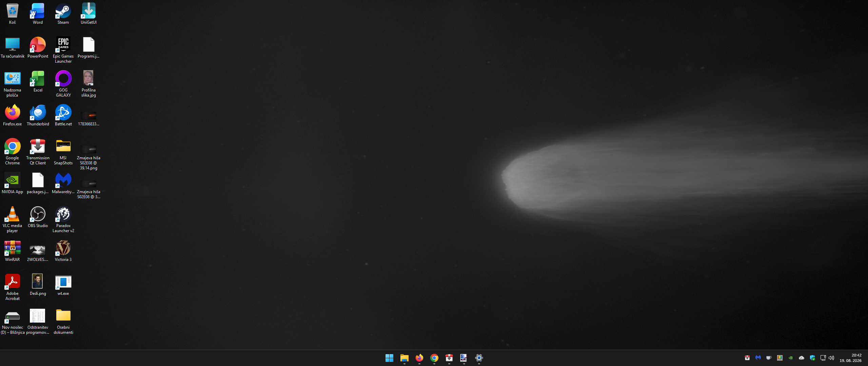868x366 pixels.
Task: Open File Explorer from the taskbar
Action: pyautogui.click(x=404, y=358)
